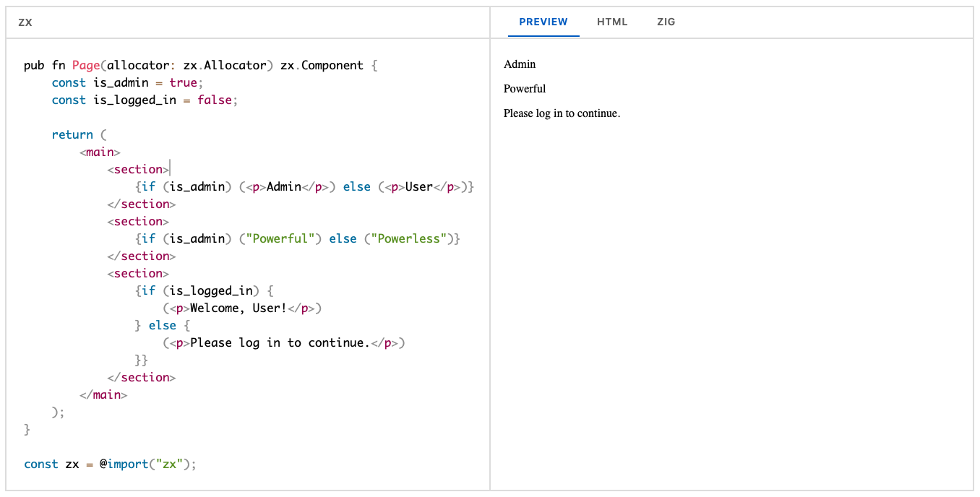
Task: Click 'Welcome, User!' text in the editor
Action: (238, 308)
